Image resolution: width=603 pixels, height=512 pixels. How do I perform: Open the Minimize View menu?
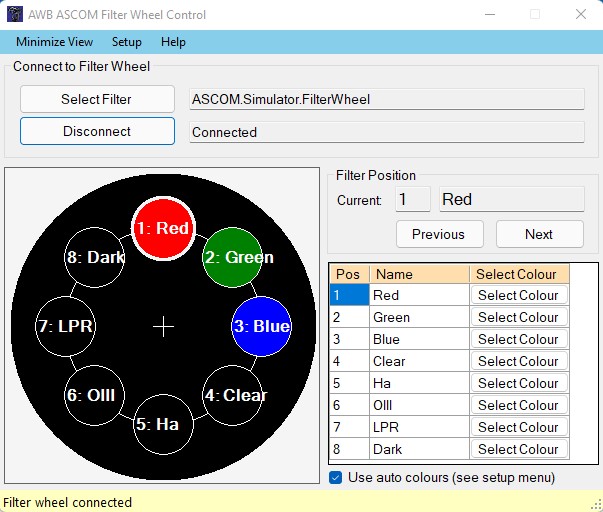[55, 42]
